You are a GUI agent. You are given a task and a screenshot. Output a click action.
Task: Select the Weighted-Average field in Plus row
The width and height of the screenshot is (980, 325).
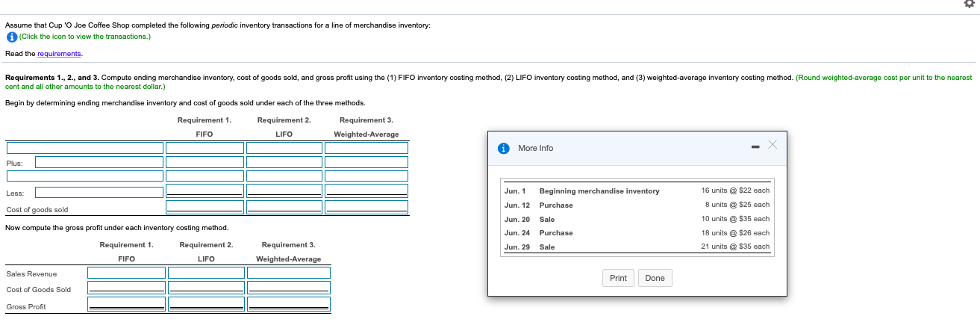pos(366,162)
